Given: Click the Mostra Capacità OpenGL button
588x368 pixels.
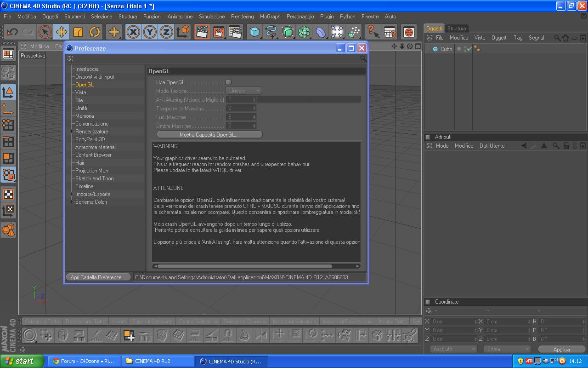Looking at the screenshot, I should coord(209,135).
